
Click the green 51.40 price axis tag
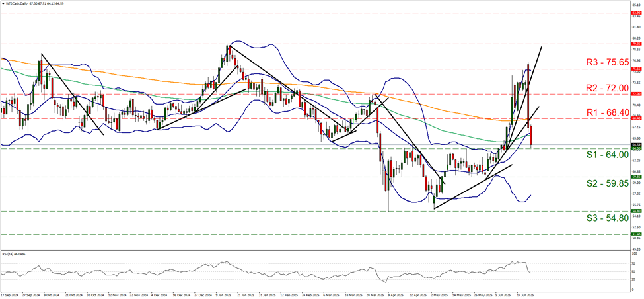[x=635, y=234]
